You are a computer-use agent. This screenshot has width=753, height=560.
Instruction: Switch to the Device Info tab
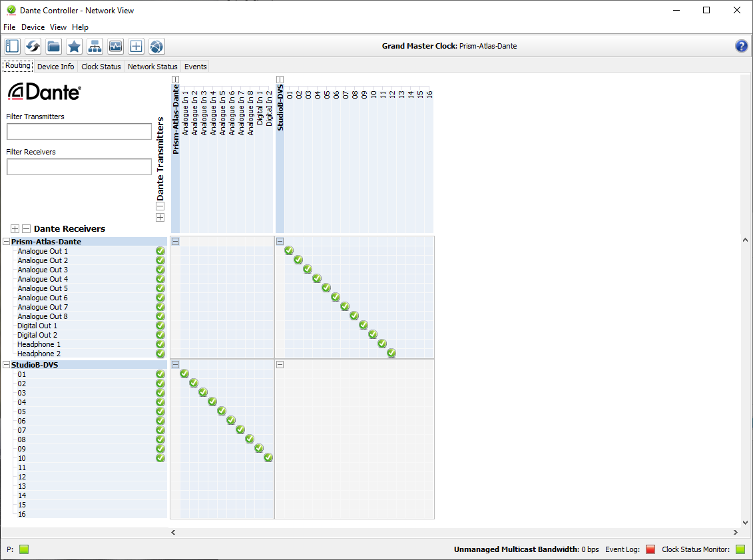click(56, 67)
